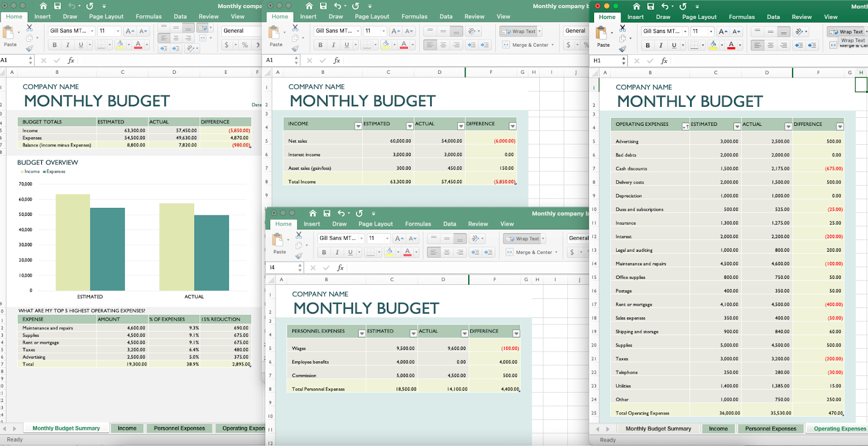Image resolution: width=868 pixels, height=446 pixels.
Task: Apply red font color in Operating Expenses window
Action: coord(731,46)
